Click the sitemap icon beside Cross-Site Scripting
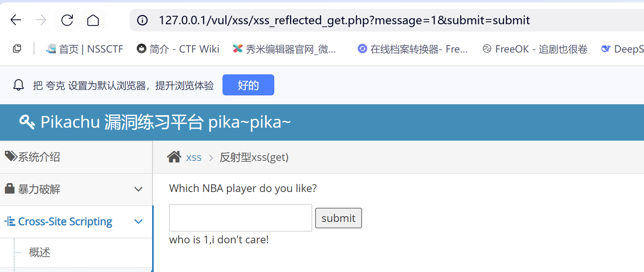The image size is (644, 272). (11, 221)
